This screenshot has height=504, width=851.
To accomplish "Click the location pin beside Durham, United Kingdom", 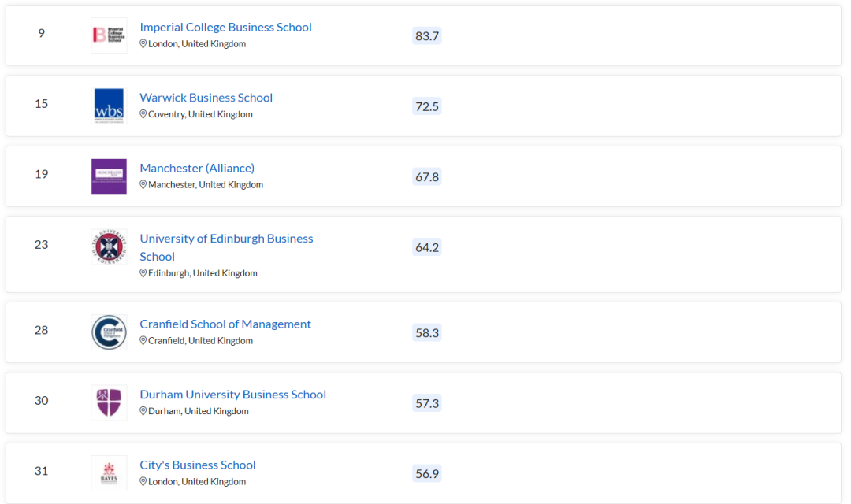I will (143, 411).
